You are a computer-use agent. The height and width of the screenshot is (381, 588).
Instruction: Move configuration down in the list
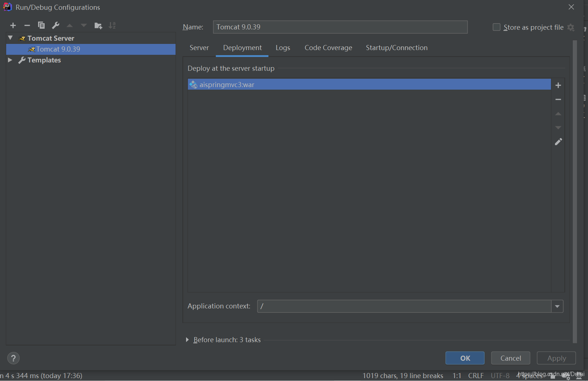coord(84,25)
